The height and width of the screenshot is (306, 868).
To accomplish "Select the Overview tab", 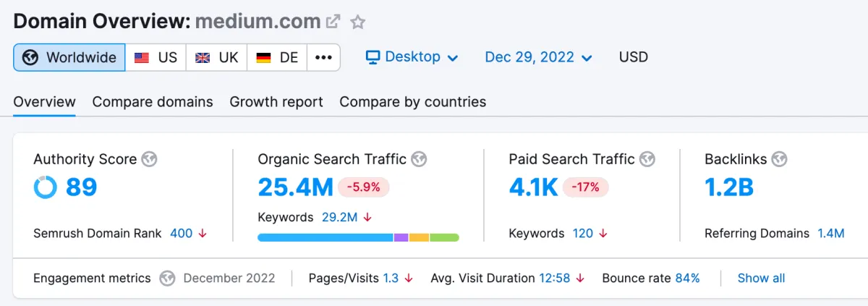I will (44, 102).
